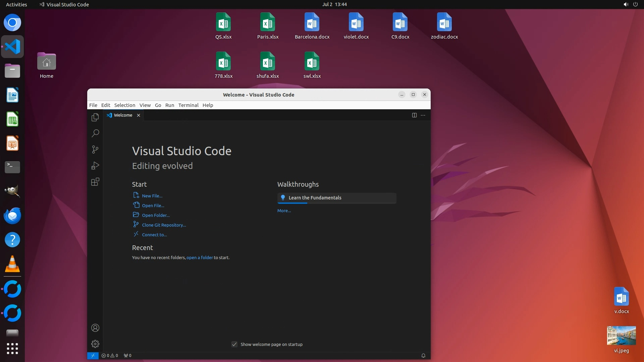
Task: Expand the More... walkthroughs link
Action: point(284,211)
